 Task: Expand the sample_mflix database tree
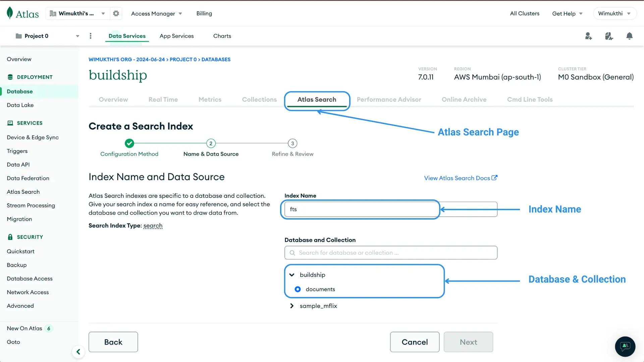(291, 305)
